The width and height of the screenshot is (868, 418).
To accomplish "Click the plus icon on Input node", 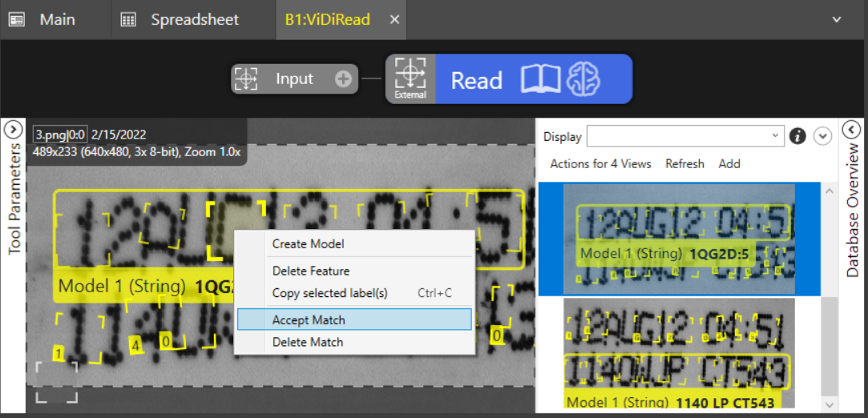I will 343,79.
